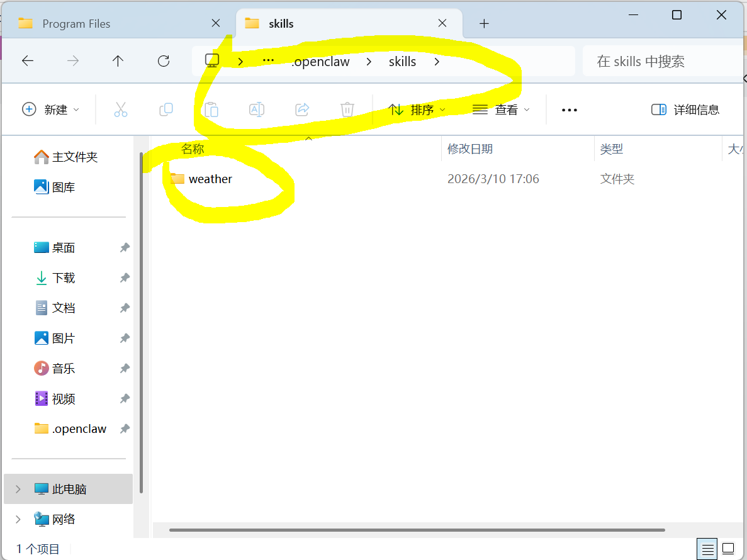Cut the selected item using the scissors icon
747x560 pixels.
pos(121,109)
